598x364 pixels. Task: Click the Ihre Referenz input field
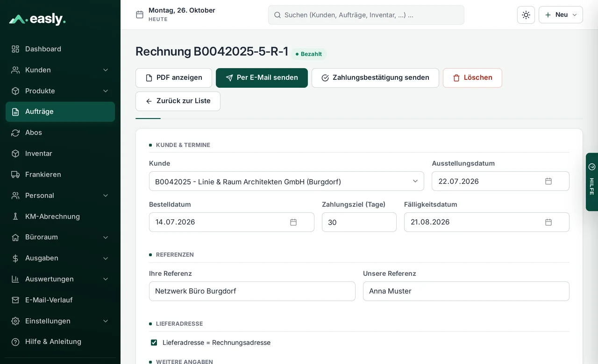(252, 291)
